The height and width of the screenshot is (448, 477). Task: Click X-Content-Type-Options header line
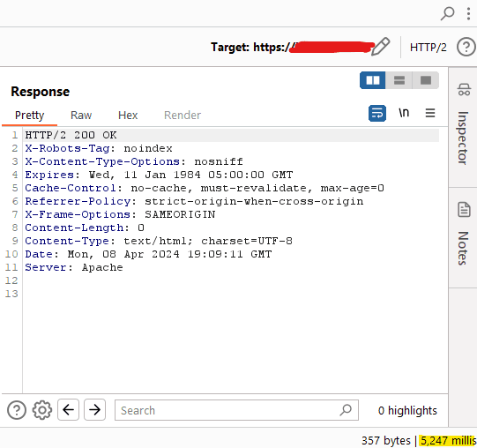[134, 161]
